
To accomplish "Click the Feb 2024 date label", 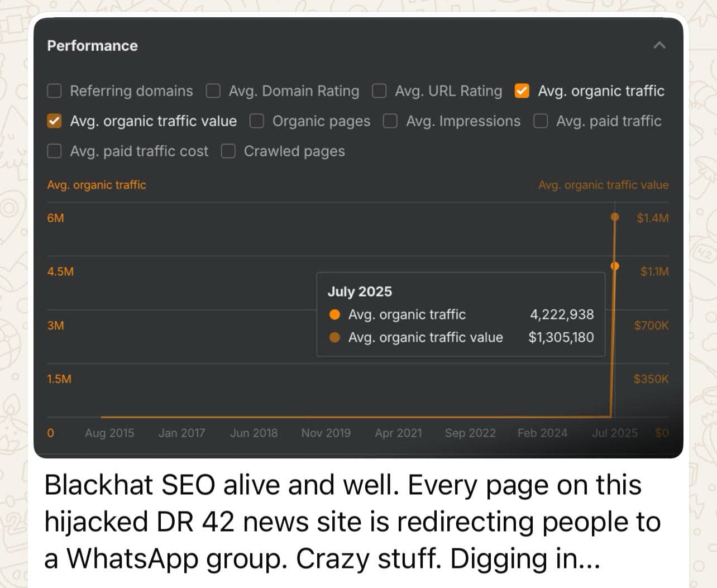I will pyautogui.click(x=542, y=433).
